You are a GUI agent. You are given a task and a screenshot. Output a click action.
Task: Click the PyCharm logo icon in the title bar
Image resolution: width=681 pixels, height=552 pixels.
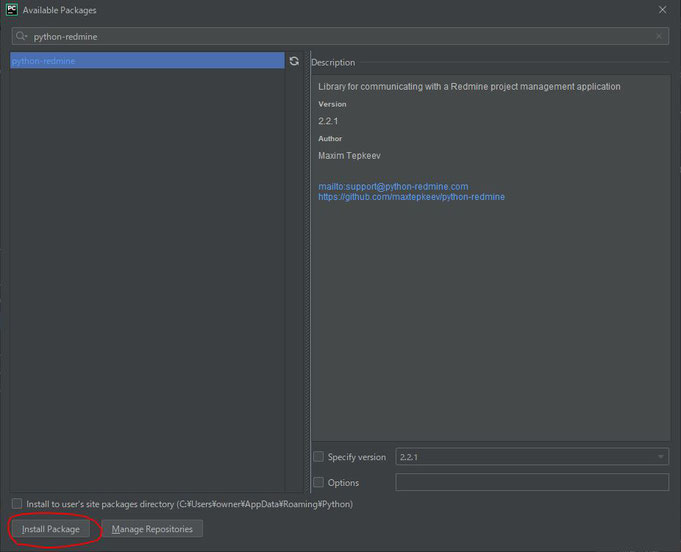pos(12,10)
